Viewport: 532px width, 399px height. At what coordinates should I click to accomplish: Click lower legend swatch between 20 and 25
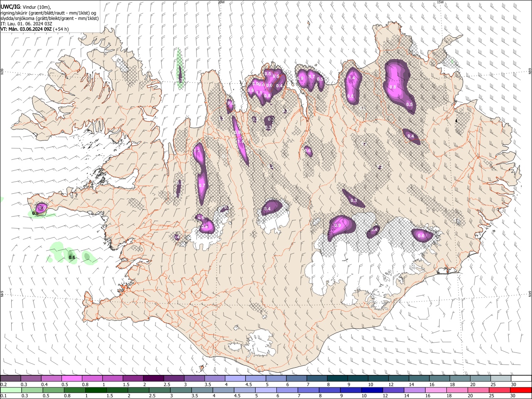(x=478, y=390)
